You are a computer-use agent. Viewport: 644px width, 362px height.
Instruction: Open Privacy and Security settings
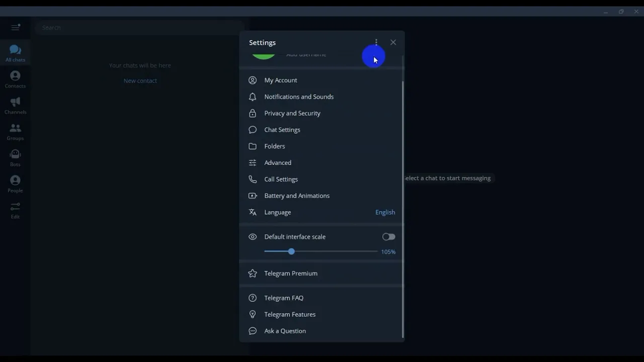click(x=321, y=113)
